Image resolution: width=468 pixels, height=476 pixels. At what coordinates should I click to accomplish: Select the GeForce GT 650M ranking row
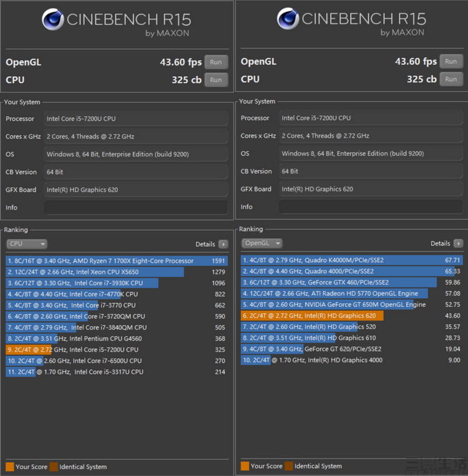[x=352, y=304]
